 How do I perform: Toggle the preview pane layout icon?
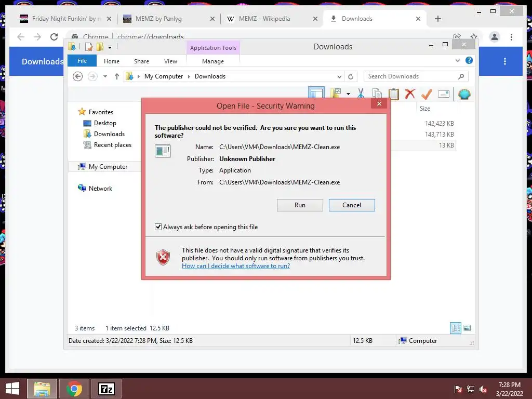(x=316, y=92)
